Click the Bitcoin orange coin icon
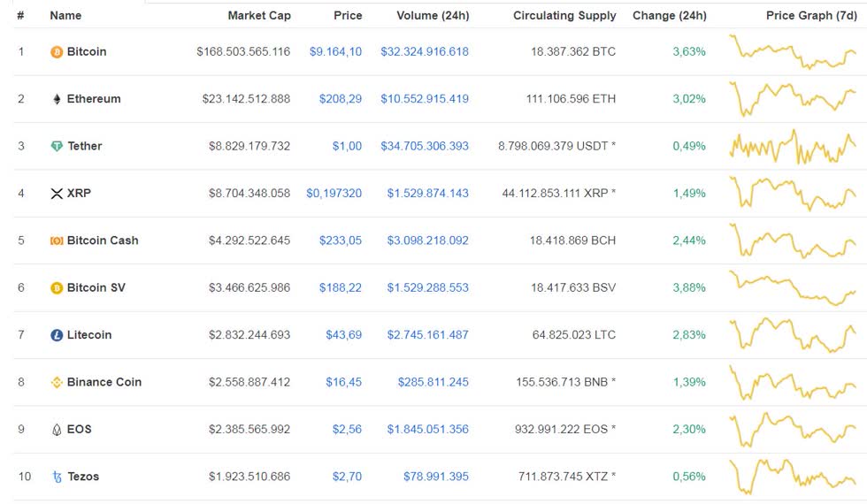The width and height of the screenshot is (867, 504). click(x=57, y=52)
